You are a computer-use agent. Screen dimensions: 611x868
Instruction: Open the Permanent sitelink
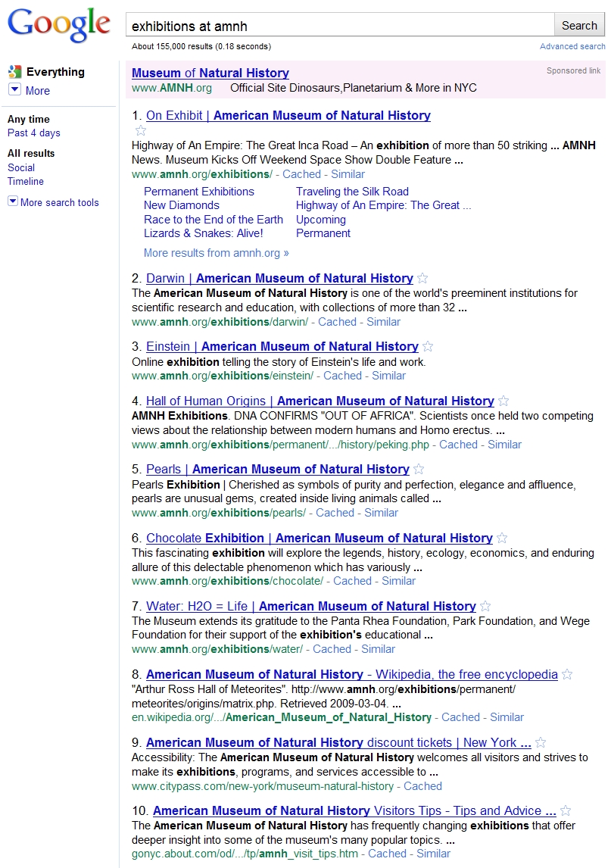[x=323, y=233]
